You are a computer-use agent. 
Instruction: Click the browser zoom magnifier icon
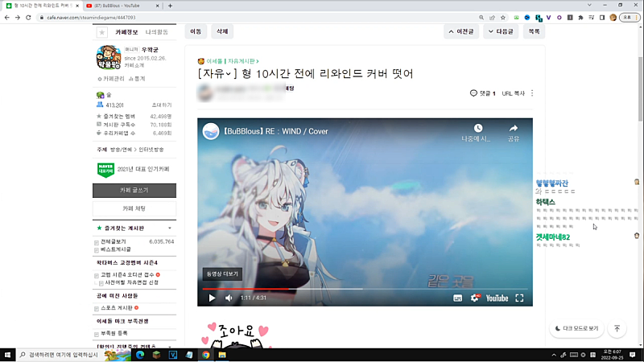pos(481,18)
